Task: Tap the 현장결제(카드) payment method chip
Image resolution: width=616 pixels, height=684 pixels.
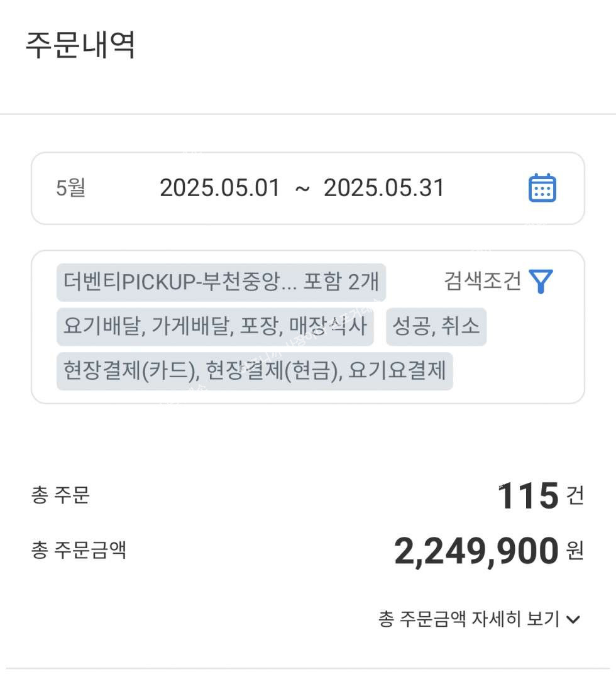Action: [x=254, y=371]
